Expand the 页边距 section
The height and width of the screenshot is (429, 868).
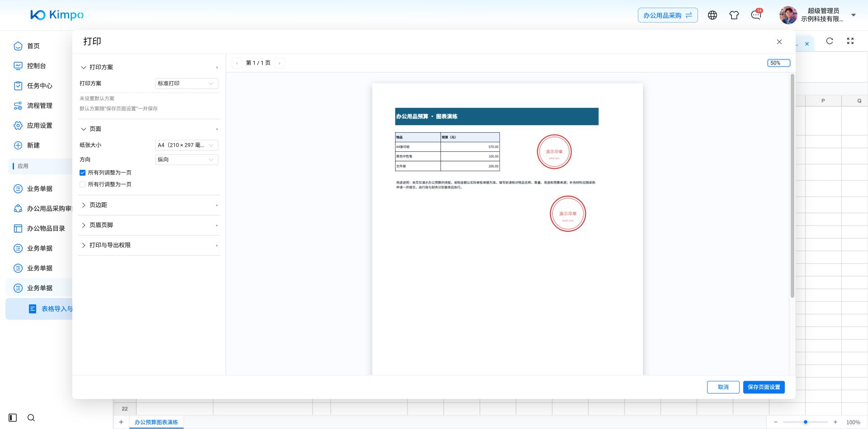click(x=149, y=205)
